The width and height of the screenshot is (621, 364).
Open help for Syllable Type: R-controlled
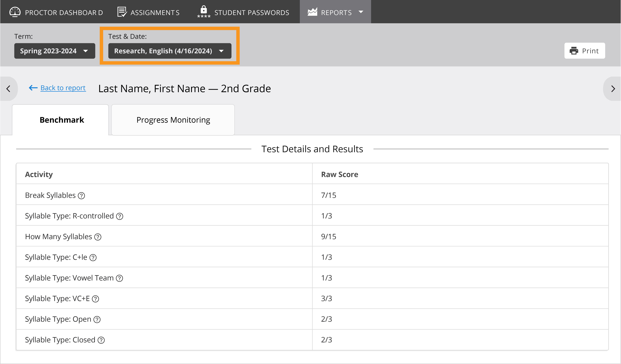(x=119, y=216)
